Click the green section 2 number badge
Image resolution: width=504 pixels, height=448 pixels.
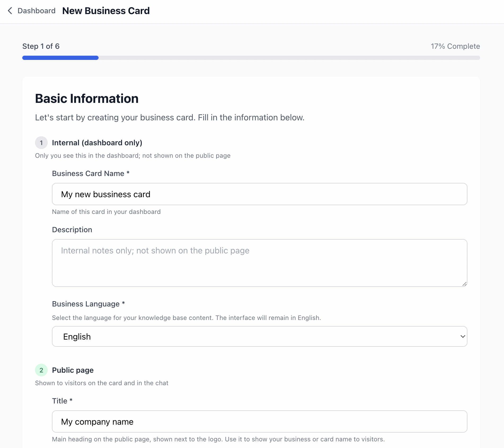[41, 370]
